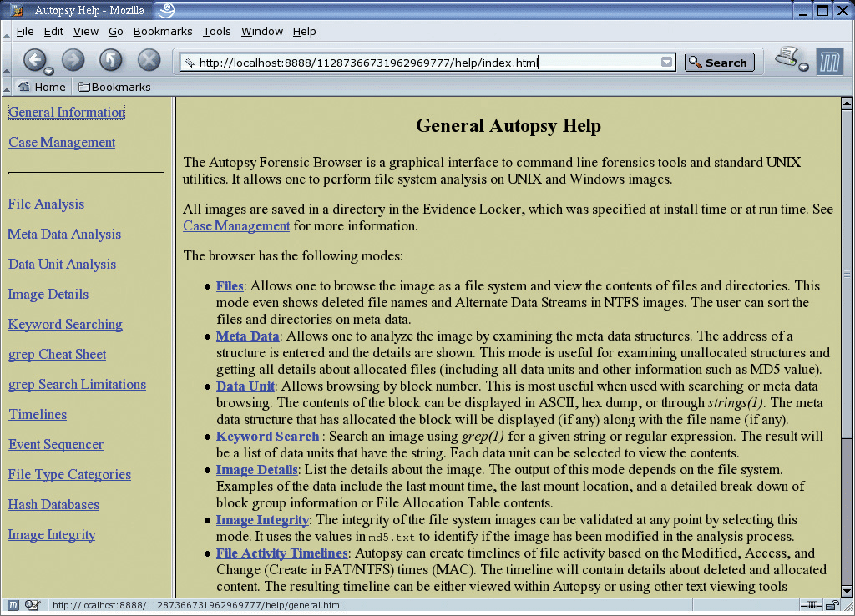This screenshot has height=616, width=855.
Task: Open the File menu
Action: pos(25,32)
